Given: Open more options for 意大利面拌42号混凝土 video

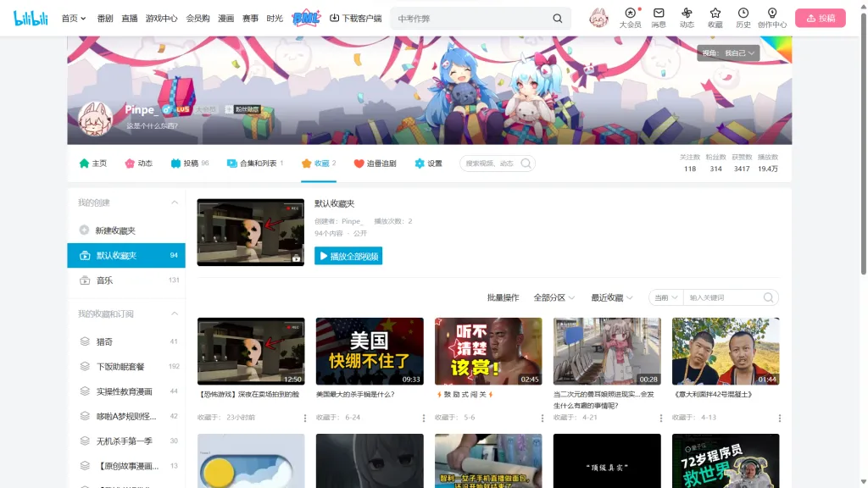Looking at the screenshot, I should (780, 418).
